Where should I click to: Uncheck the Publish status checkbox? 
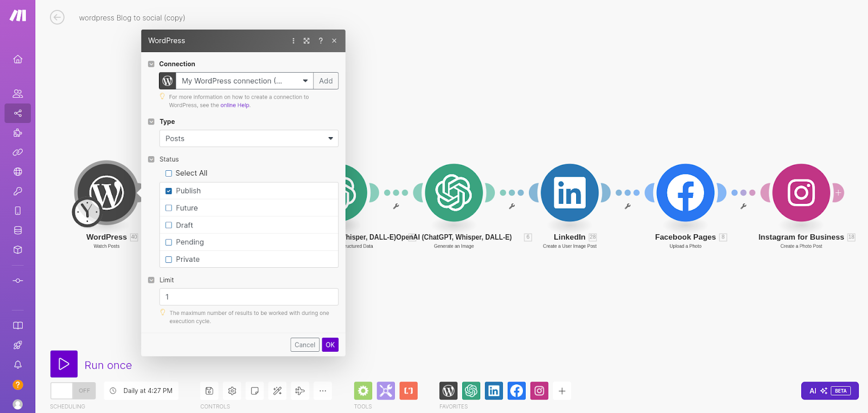pyautogui.click(x=169, y=191)
